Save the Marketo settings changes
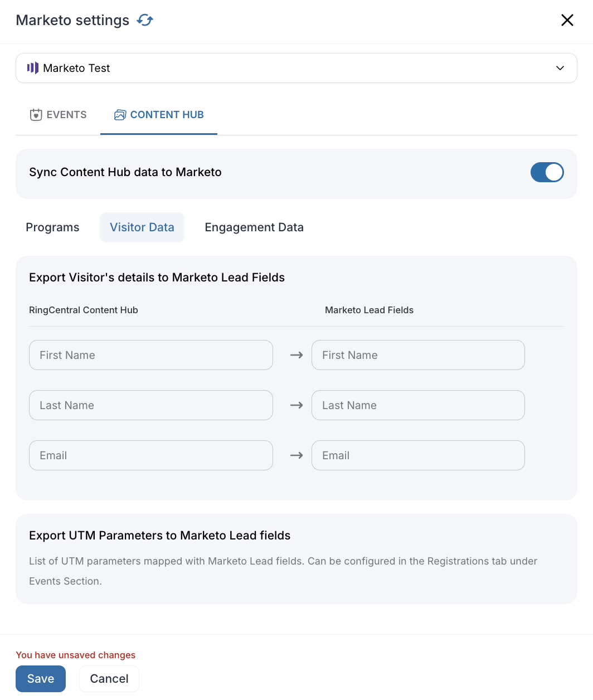The width and height of the screenshot is (593, 700). pos(41,679)
